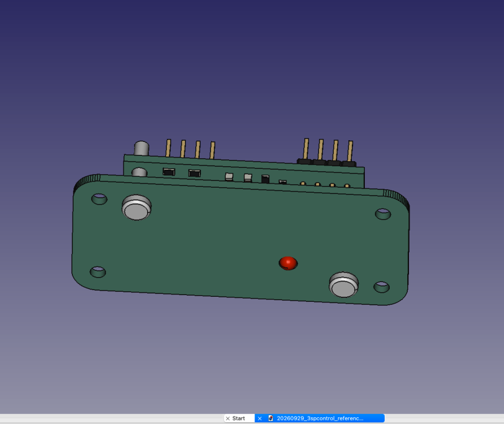The height and width of the screenshot is (424, 504).
Task: Close the 20260929_3spcontrol document tab
Action: (260, 418)
